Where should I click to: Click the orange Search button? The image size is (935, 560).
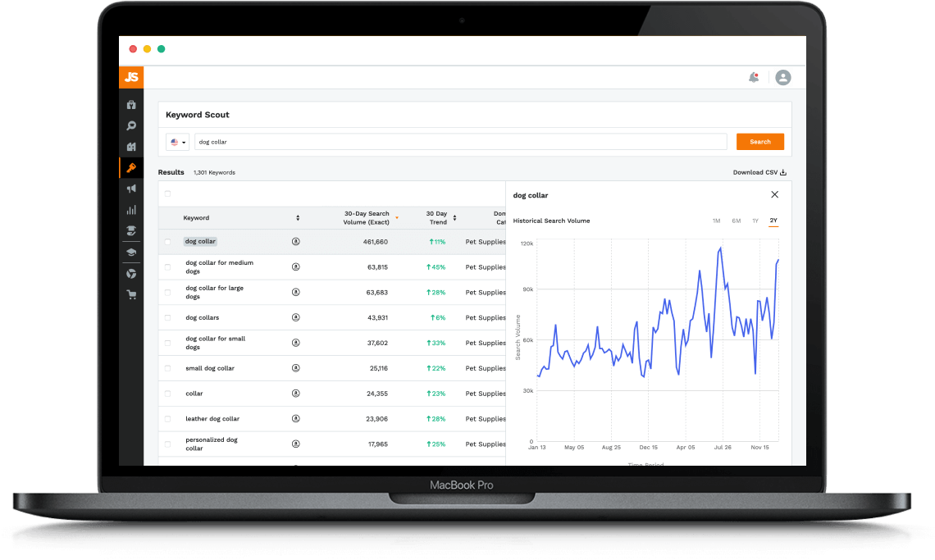tap(760, 142)
